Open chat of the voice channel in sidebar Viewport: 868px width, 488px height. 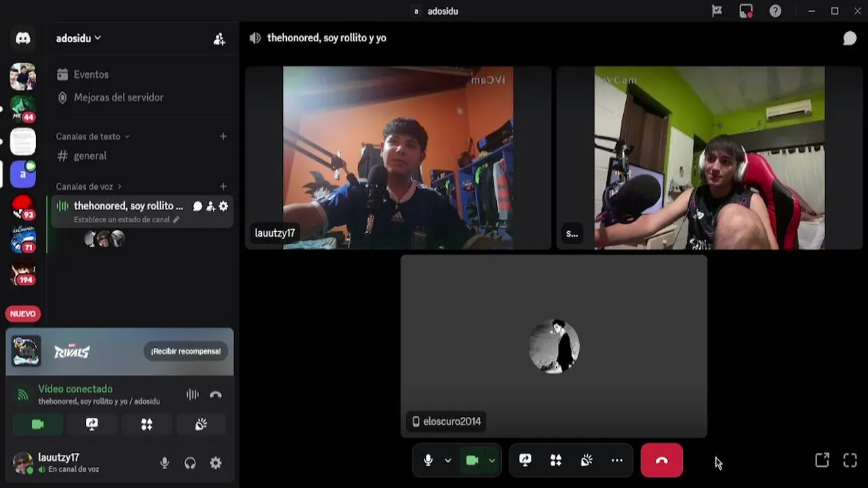tap(197, 206)
